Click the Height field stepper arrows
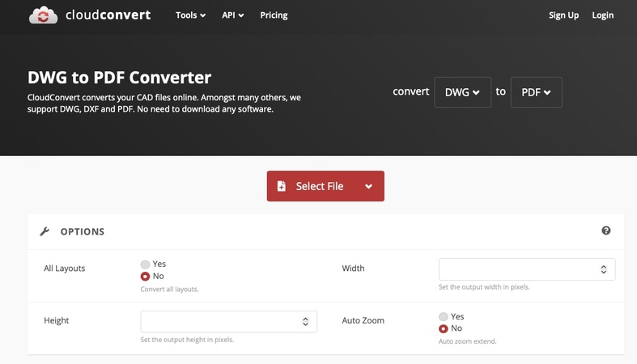Screen dimensions: 637x364 [x=305, y=322]
